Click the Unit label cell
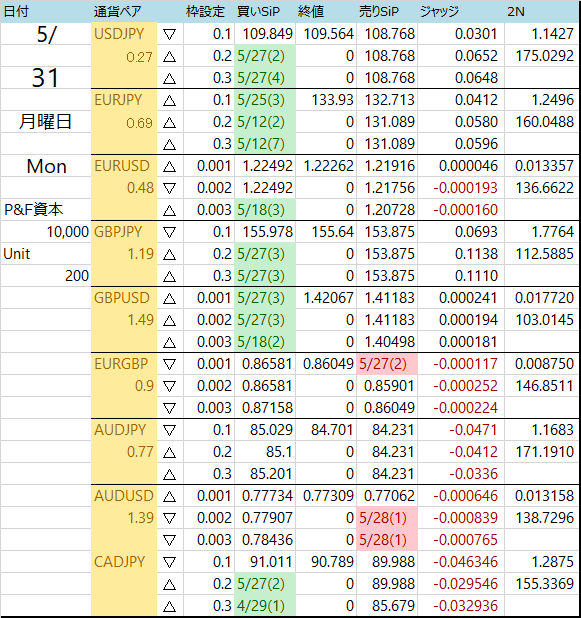 click(x=45, y=254)
